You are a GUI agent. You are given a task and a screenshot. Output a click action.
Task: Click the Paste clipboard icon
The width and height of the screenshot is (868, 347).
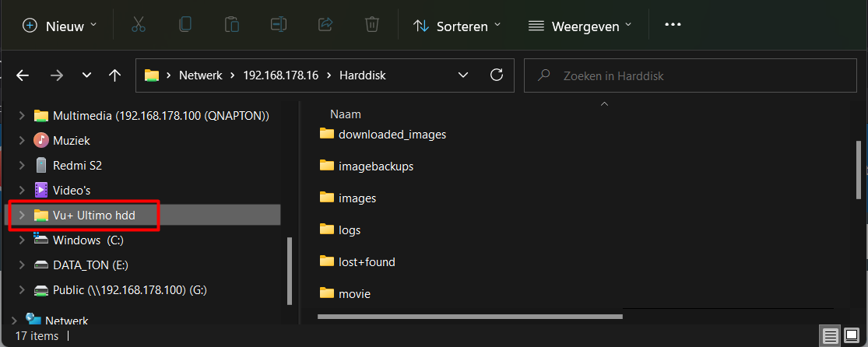click(231, 24)
